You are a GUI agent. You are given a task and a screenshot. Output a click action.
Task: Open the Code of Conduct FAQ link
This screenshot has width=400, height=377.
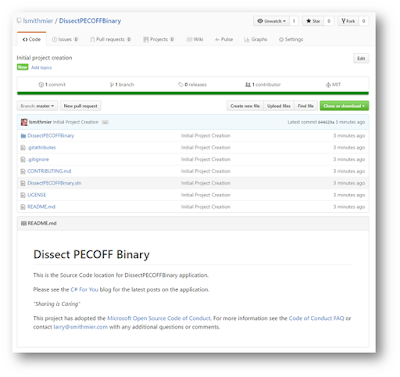[316, 318]
